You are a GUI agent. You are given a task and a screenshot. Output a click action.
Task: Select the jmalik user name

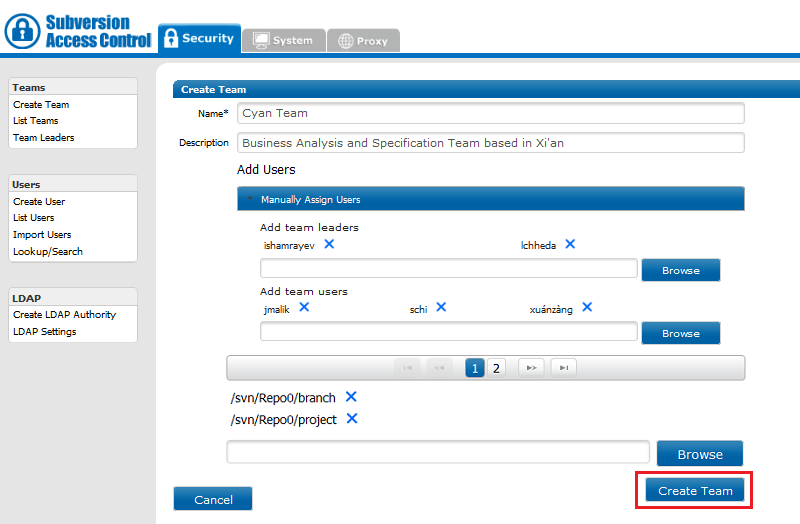(277, 309)
